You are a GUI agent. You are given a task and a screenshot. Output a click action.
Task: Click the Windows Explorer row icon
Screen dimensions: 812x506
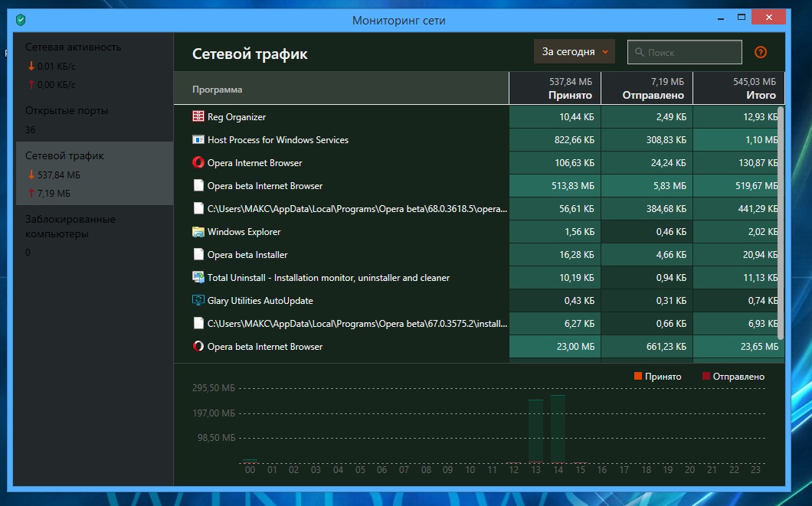198,232
